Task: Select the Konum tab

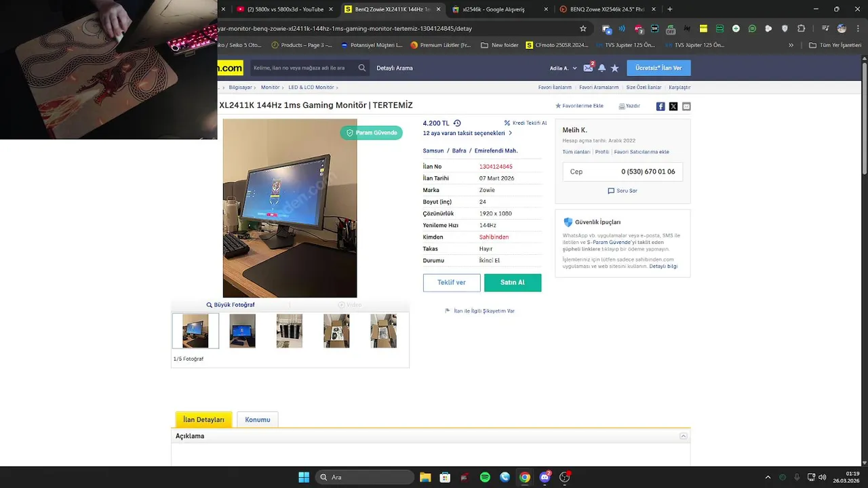Action: [258, 420]
